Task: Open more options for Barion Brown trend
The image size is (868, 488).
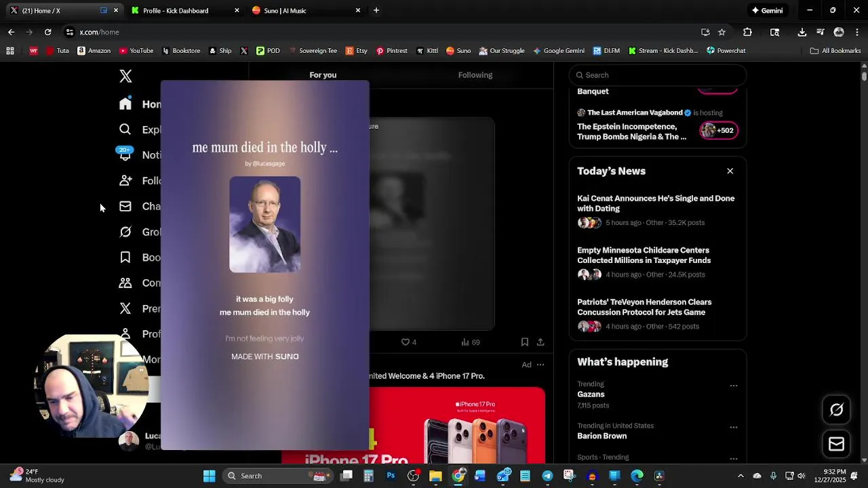Action: 733,427
